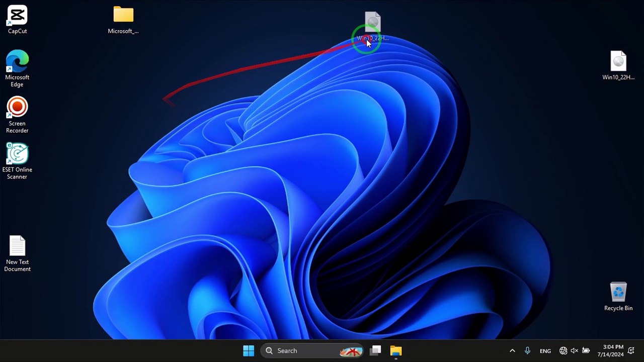
Task: Open the Windows Start menu
Action: point(249,351)
